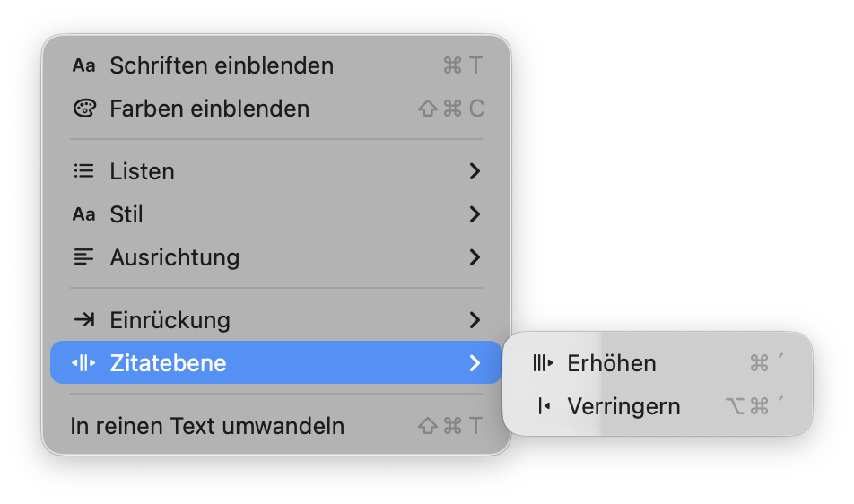Screen dimensions: 854x504
Task: Click the increase quote icon beside Erhöhen
Action: click(x=543, y=363)
